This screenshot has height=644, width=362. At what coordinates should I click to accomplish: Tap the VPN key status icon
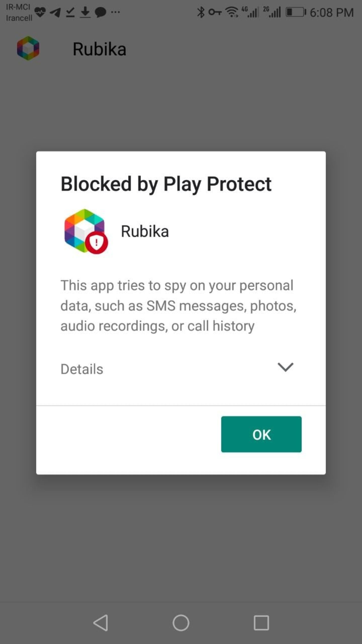click(215, 12)
